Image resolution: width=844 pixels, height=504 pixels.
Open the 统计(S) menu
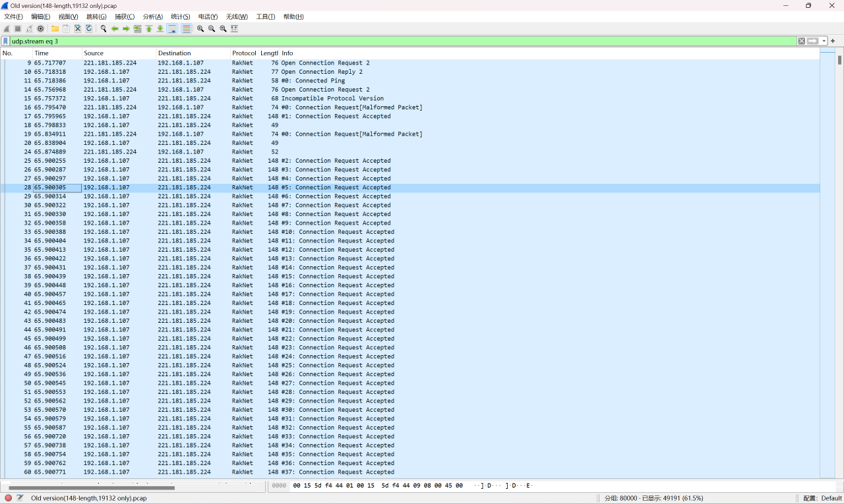pos(180,16)
